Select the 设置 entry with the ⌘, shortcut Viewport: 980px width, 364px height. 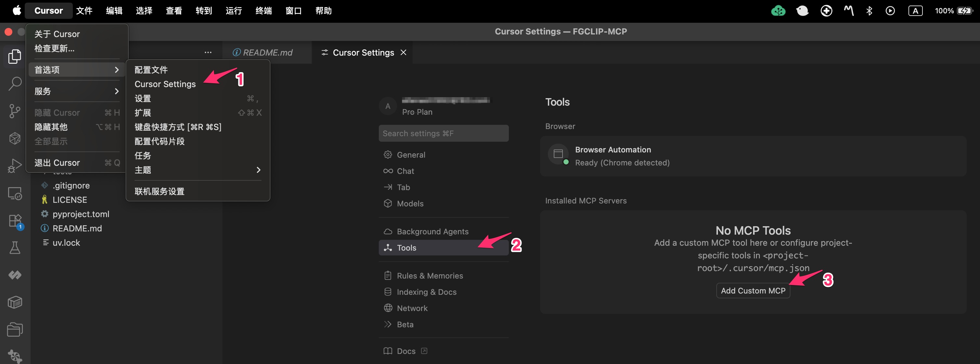(197, 98)
